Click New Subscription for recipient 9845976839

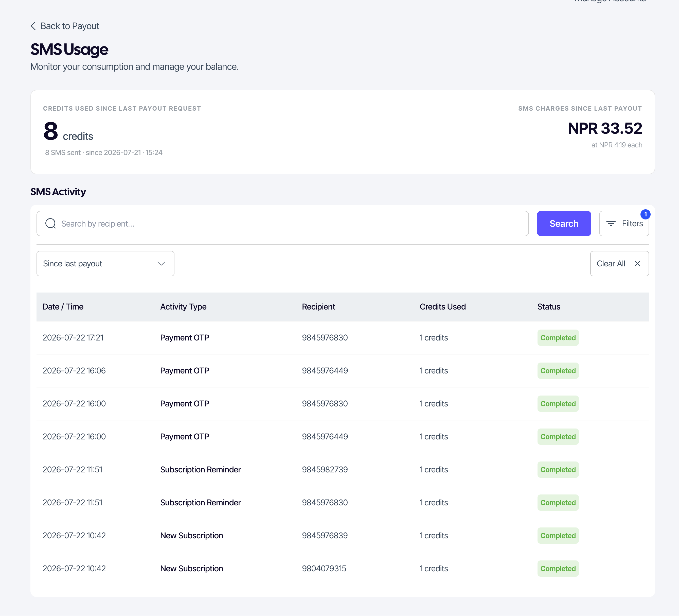(191, 536)
